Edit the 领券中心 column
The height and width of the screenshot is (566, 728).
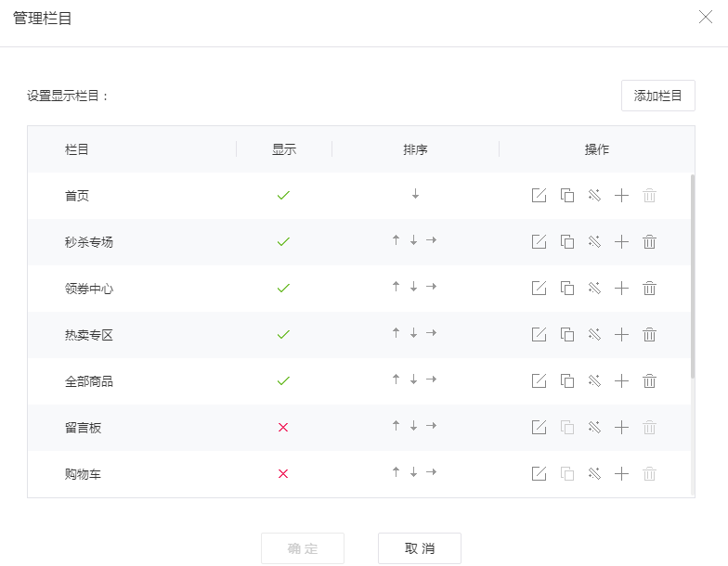539,288
